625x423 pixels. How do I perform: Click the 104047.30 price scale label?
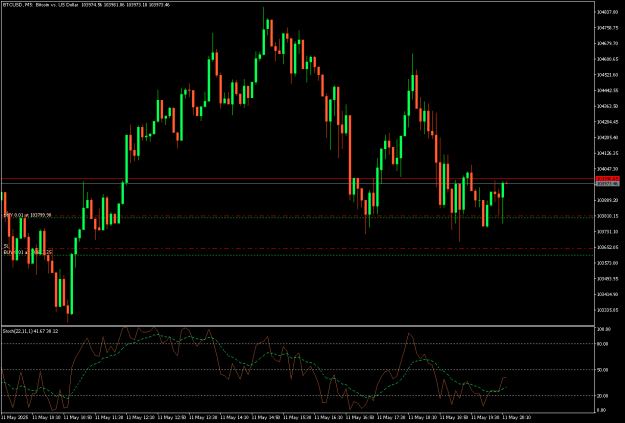pyautogui.click(x=607, y=169)
